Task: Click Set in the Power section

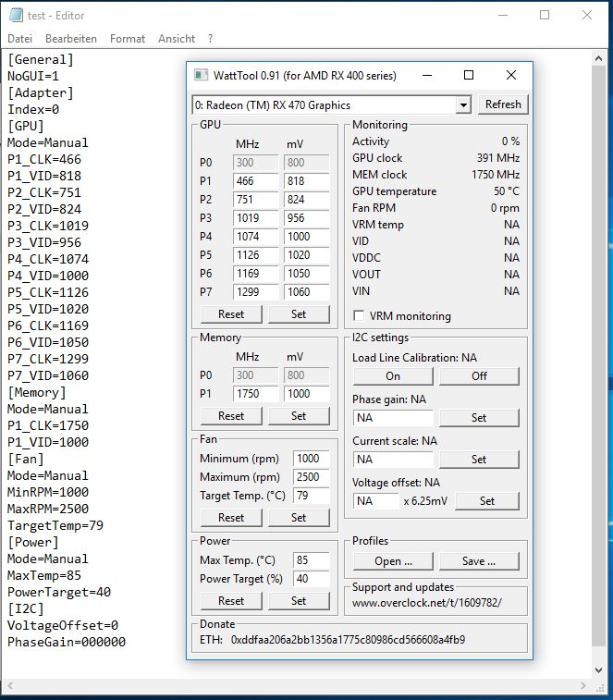Action: click(299, 601)
